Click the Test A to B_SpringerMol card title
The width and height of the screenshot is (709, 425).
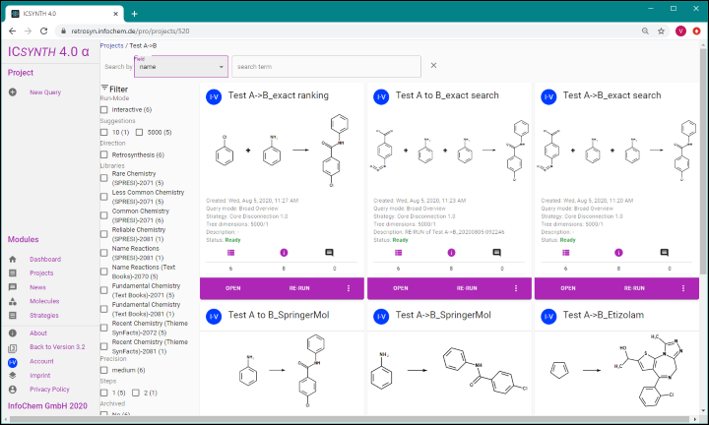279,315
